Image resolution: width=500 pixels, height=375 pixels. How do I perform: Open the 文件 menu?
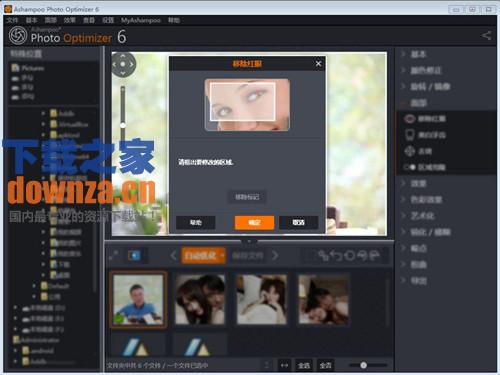[12, 20]
